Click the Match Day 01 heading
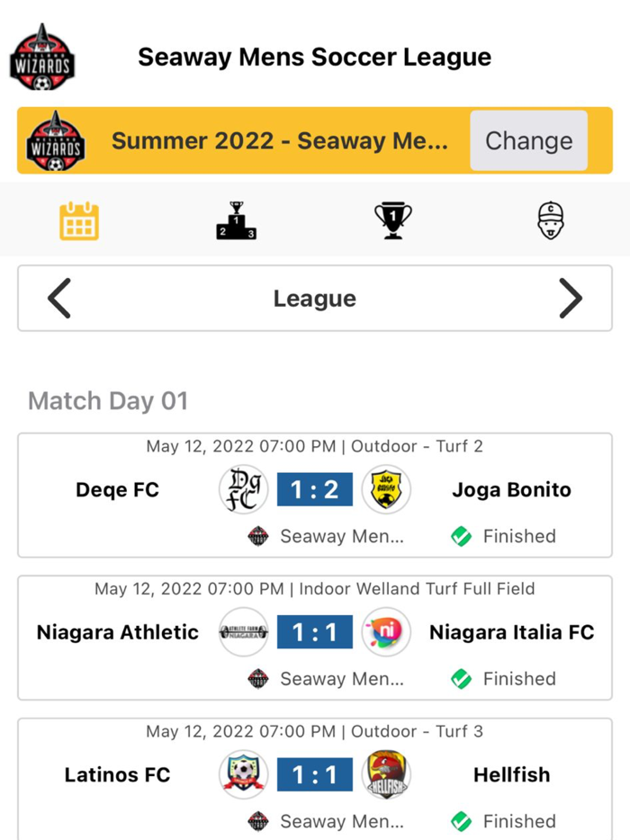 click(108, 401)
